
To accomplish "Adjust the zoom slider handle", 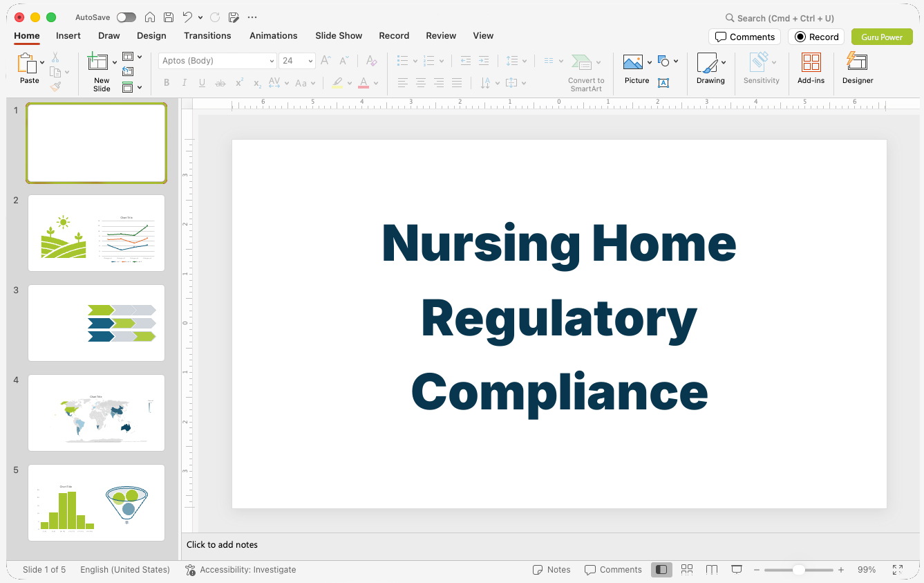I will pos(799,570).
